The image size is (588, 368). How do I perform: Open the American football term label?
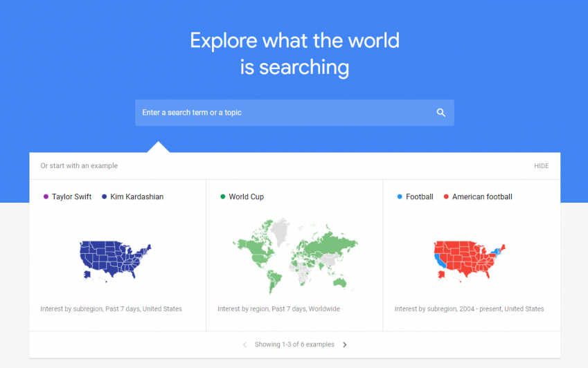[482, 196]
